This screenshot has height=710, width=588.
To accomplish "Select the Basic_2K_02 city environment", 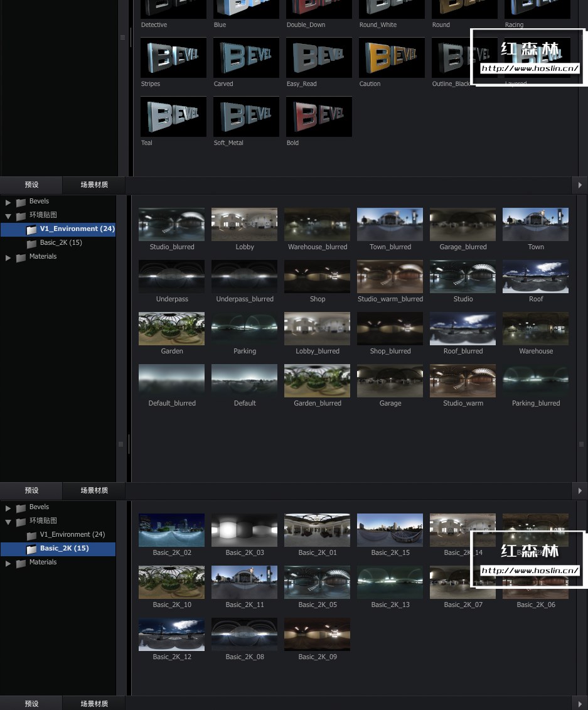I will tap(171, 530).
